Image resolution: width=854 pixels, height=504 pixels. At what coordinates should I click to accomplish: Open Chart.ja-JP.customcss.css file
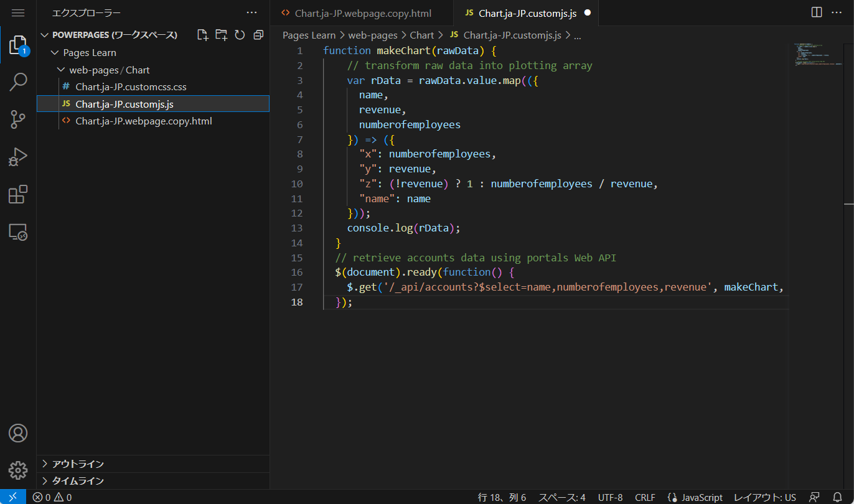(x=153, y=87)
